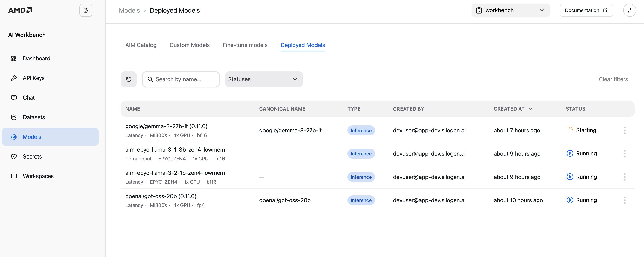The height and width of the screenshot is (257, 644).
Task: Open the Fine-tune models tab
Action: coord(245,45)
